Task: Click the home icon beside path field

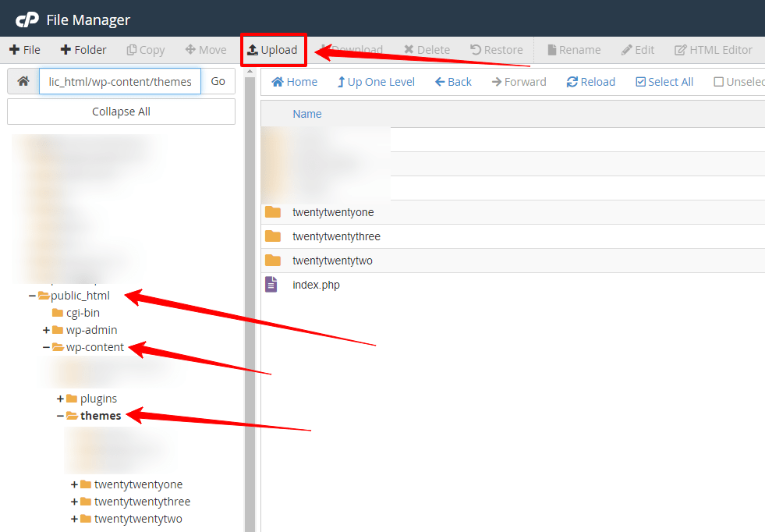Action: 23,81
